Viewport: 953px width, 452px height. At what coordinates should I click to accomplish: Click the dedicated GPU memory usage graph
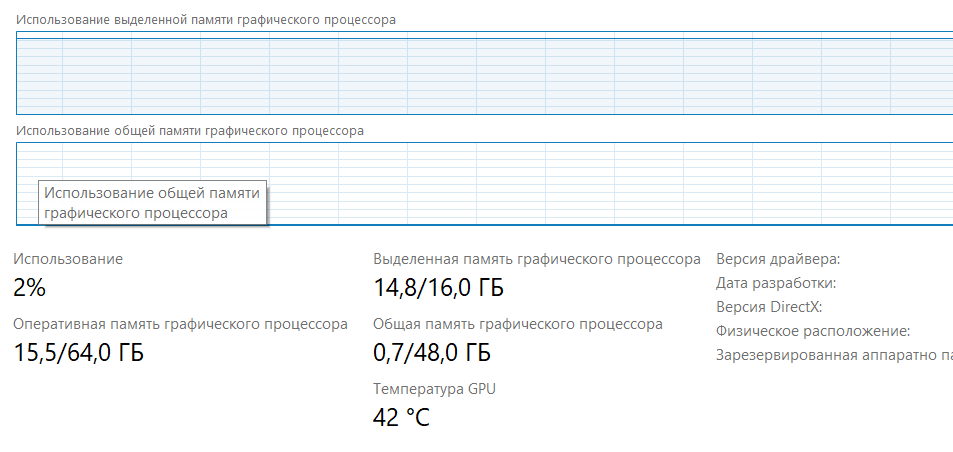[484, 73]
